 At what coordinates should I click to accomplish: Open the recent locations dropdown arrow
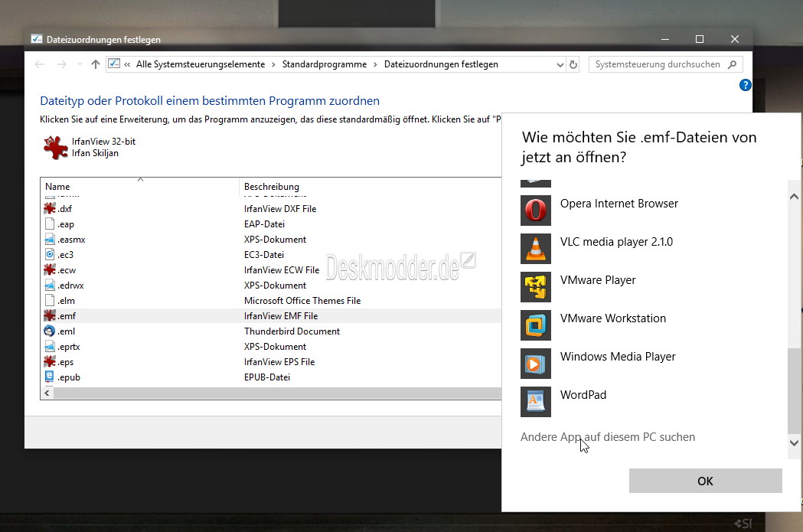point(80,64)
